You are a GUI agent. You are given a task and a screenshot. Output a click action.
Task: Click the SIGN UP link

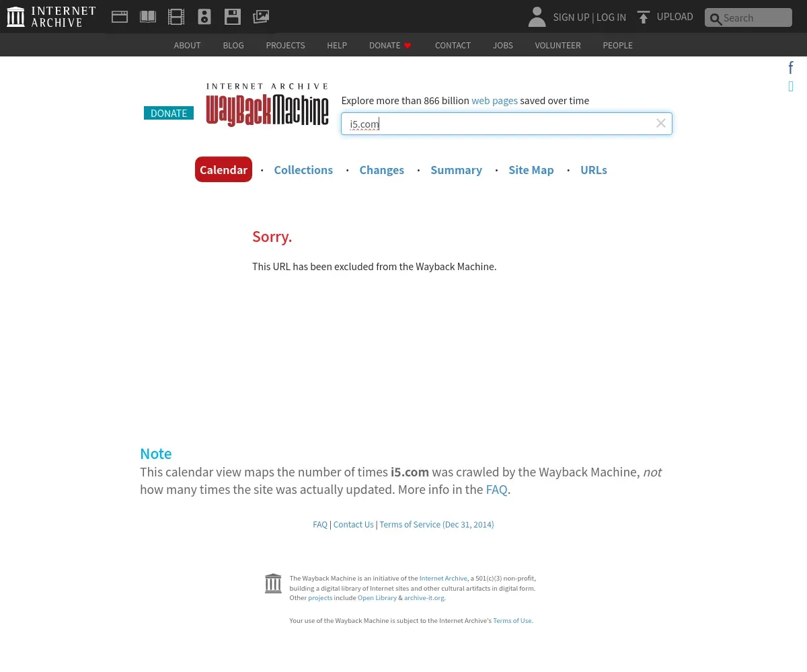click(x=571, y=17)
